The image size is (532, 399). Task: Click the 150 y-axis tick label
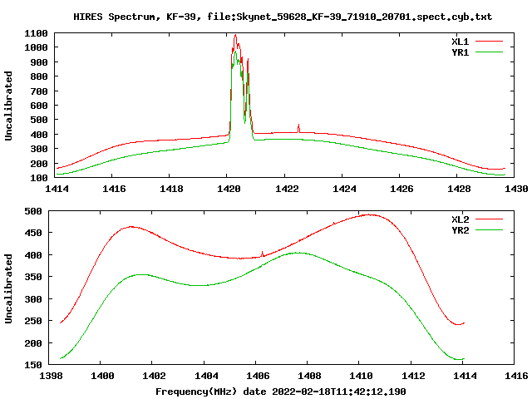[x=33, y=365]
